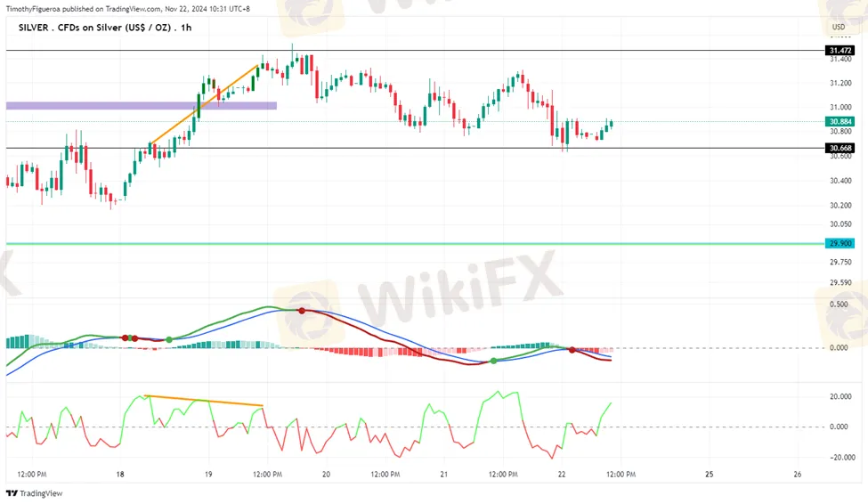Click the red MACD crossover dot at the peak
Viewport: 868px width, 504px height.
tap(302, 311)
